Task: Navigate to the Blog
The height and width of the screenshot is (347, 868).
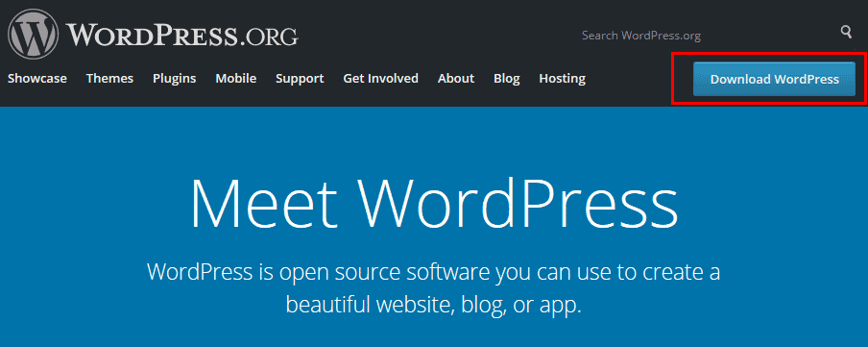Action: (x=507, y=79)
